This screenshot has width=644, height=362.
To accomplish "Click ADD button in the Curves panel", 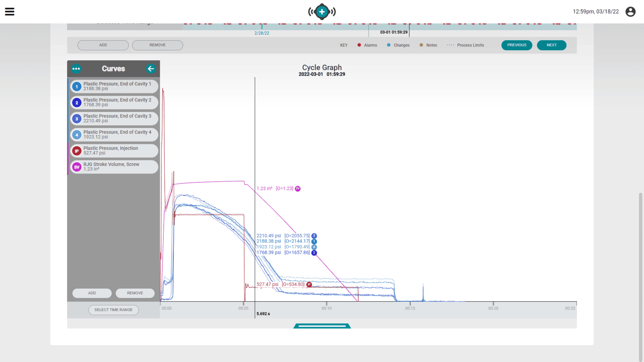I will [92, 293].
